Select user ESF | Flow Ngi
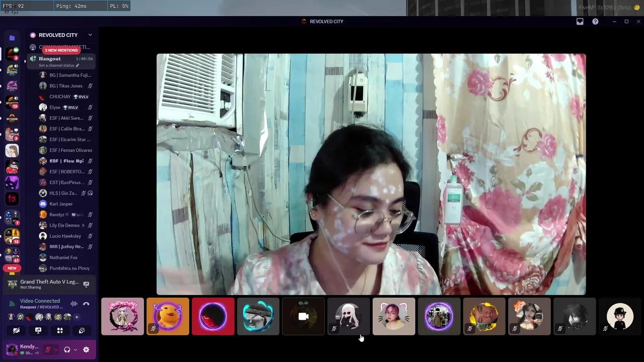This screenshot has width=644, height=362. click(66, 161)
